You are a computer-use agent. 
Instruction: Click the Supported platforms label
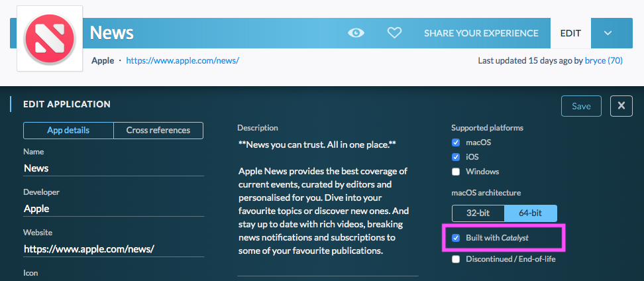487,128
